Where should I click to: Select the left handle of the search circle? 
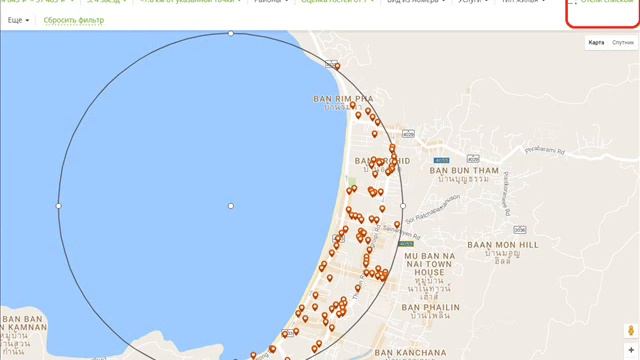click(58, 206)
